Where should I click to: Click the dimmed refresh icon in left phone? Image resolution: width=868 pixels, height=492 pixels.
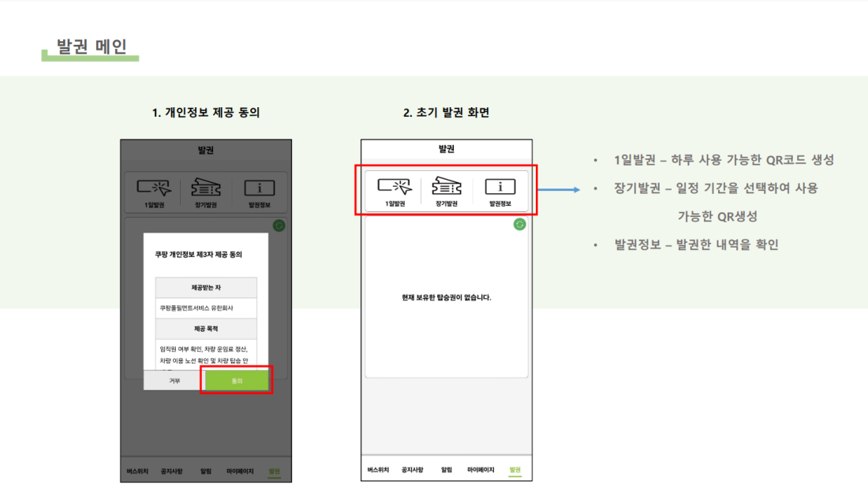[x=279, y=225]
